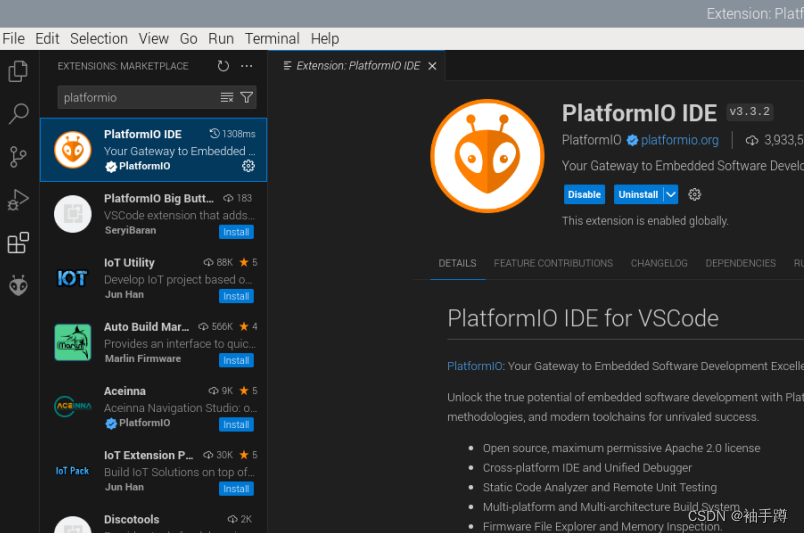Install Auto Build Marlin extension
The image size is (804, 533).
click(236, 360)
